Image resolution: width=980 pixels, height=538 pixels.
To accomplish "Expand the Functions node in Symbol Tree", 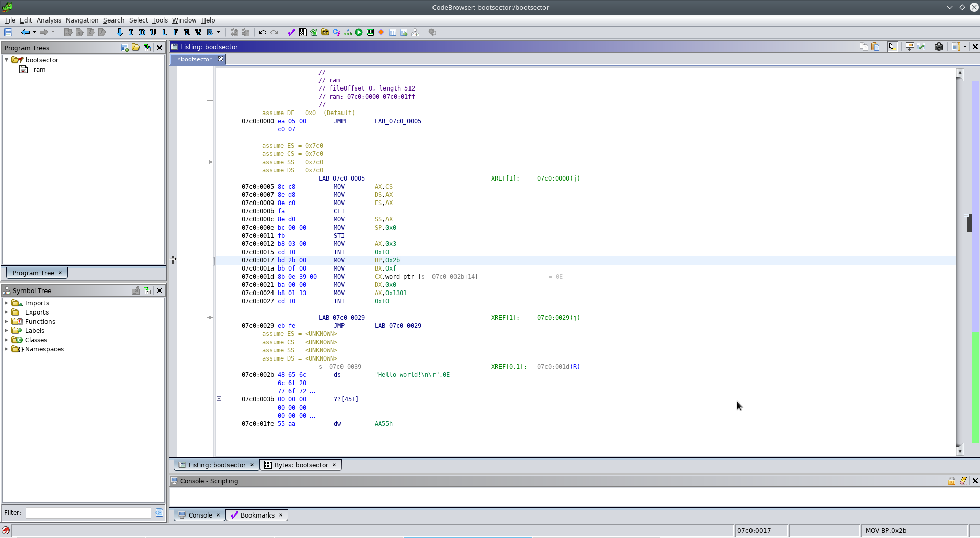I will point(7,321).
